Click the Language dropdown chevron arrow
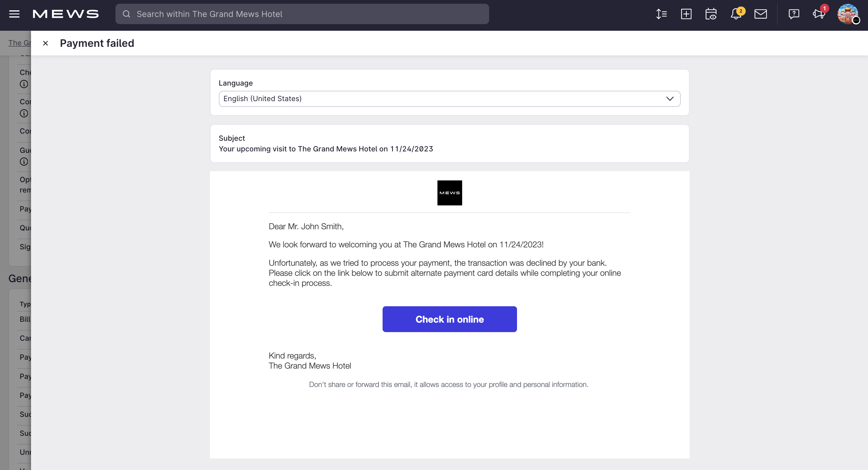Image resolution: width=868 pixels, height=470 pixels. [x=670, y=99]
